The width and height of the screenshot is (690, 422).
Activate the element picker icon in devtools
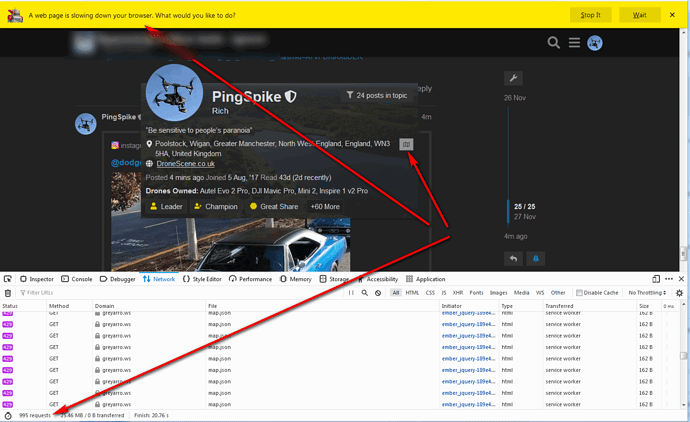[x=7, y=279]
